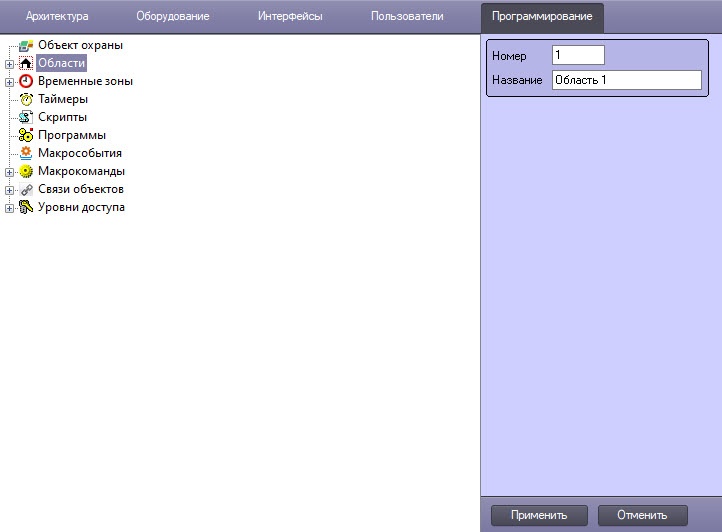This screenshot has height=532, width=722.
Task: Open the Оборудование tab
Action: 172,17
